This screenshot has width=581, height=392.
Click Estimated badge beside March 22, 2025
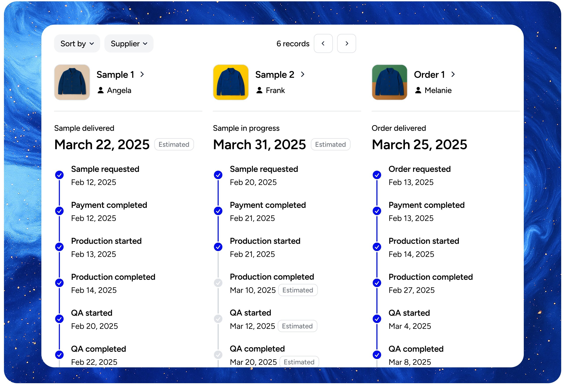click(x=174, y=144)
